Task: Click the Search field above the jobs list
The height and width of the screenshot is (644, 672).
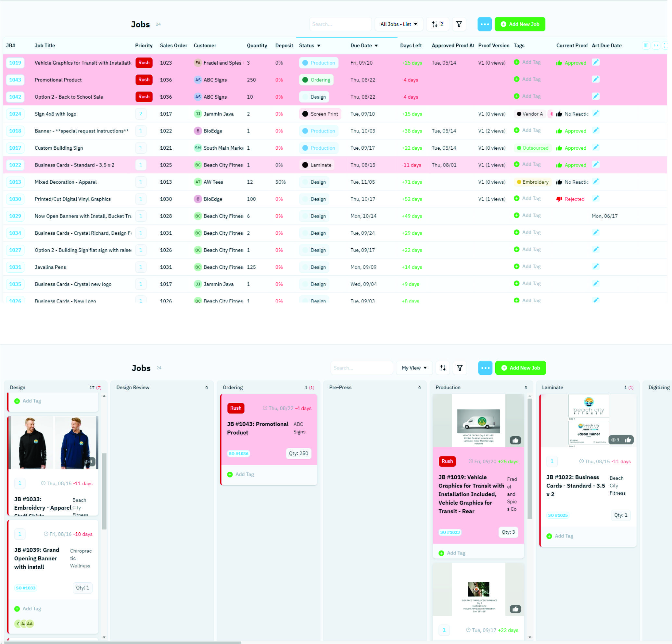Action: (x=340, y=24)
